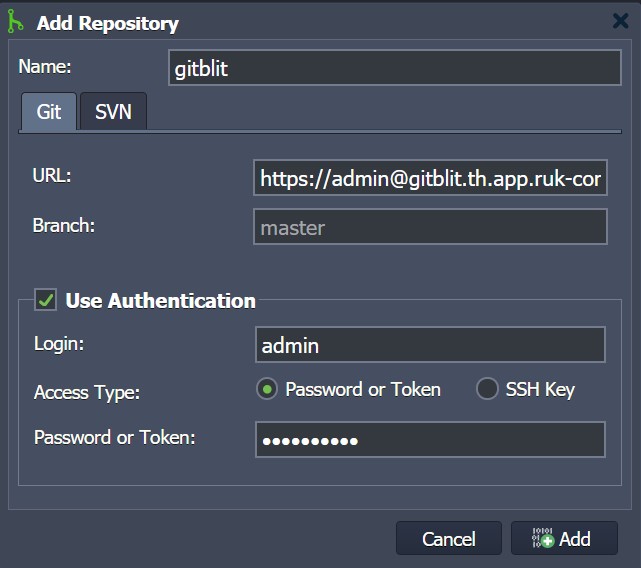
Task: Click the Branch field showing master
Action: [x=430, y=227]
